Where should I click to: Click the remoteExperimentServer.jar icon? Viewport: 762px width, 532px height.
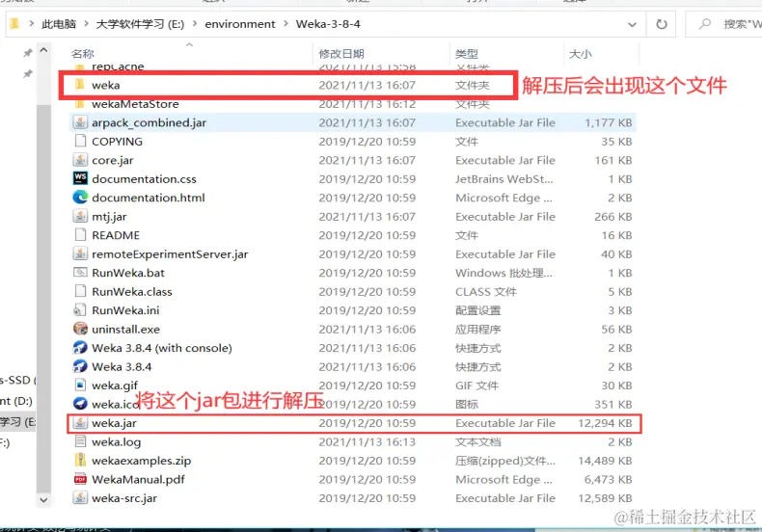80,253
